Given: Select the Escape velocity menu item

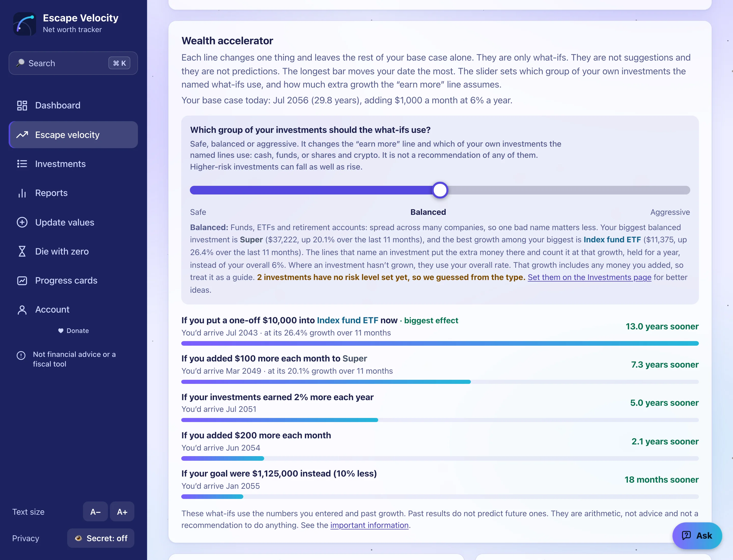Looking at the screenshot, I should coord(73,135).
